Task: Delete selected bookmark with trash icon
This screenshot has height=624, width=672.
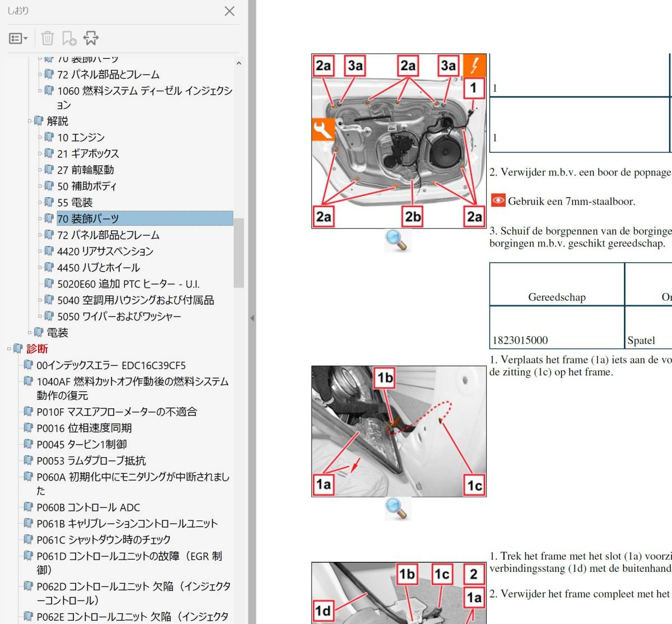Action: [x=48, y=38]
